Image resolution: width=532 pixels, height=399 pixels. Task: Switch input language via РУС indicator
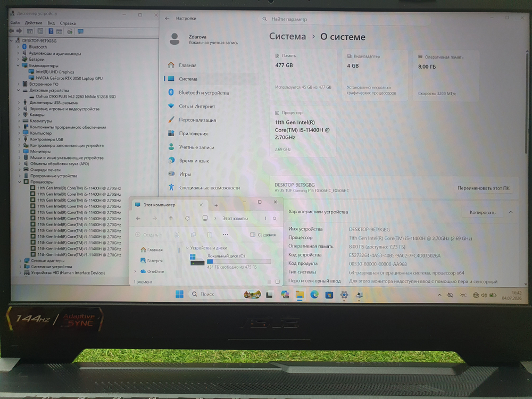(x=463, y=295)
